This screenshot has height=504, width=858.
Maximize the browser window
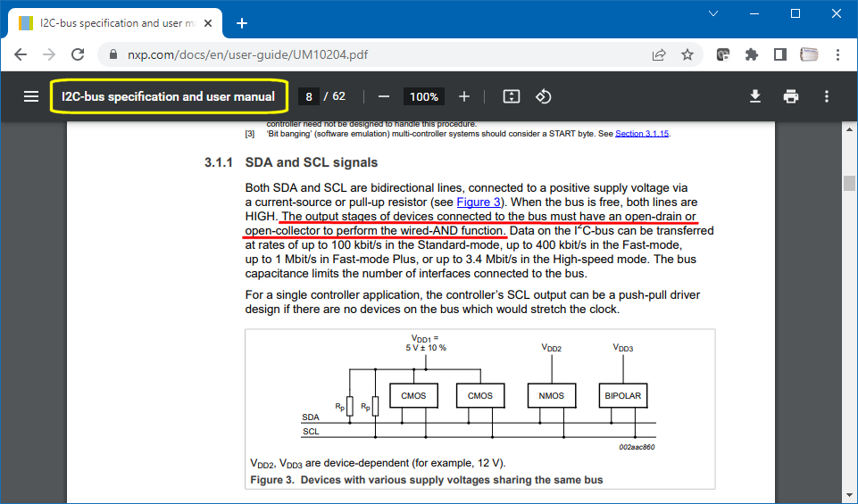tap(796, 13)
